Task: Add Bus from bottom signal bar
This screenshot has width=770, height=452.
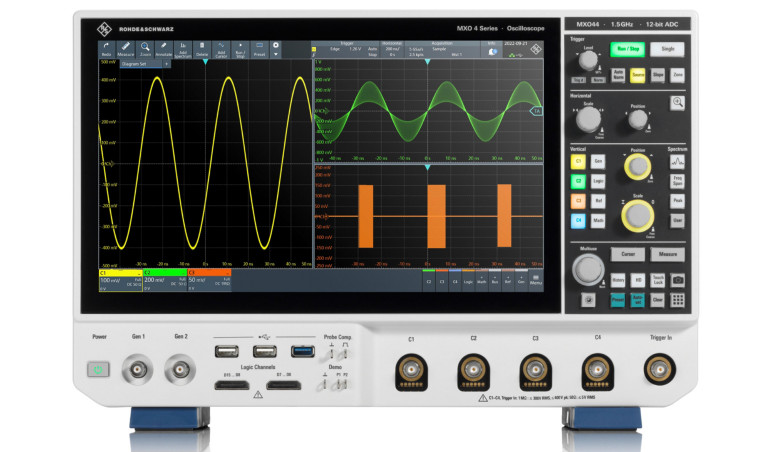Action: [x=495, y=281]
